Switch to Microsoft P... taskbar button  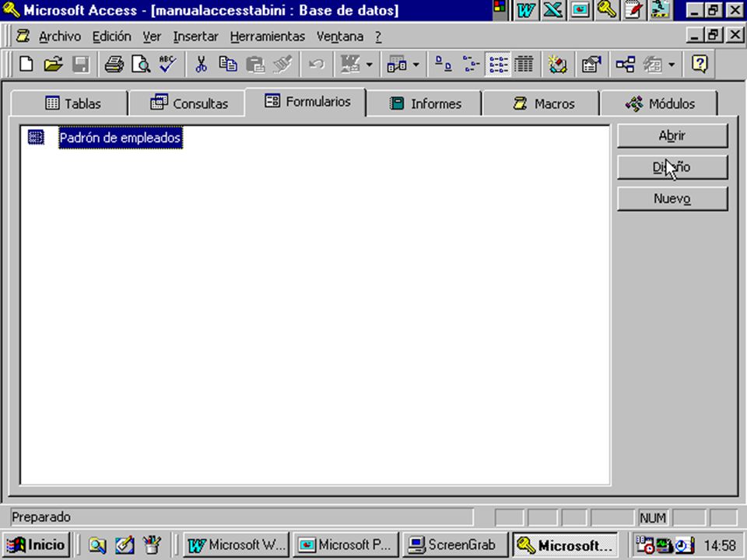click(345, 544)
